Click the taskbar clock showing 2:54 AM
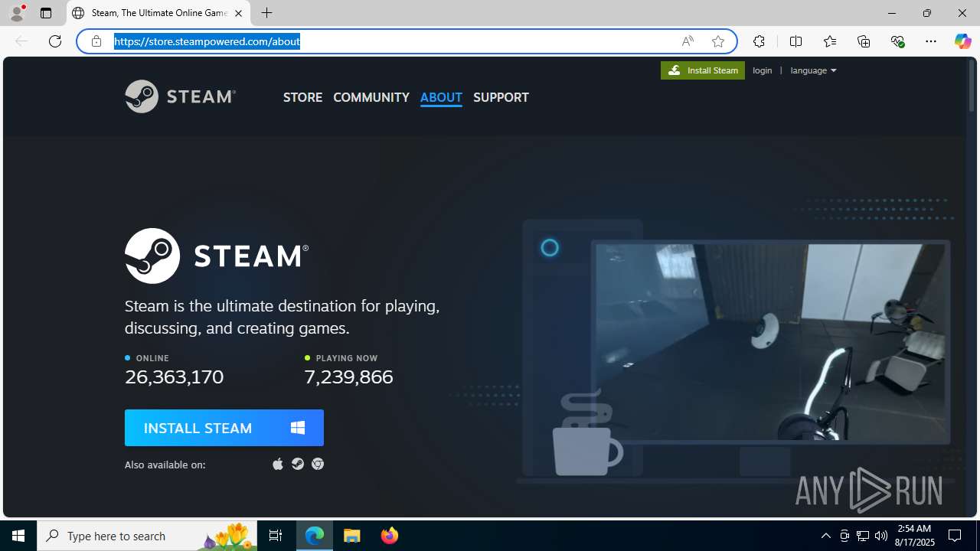Image resolution: width=980 pixels, height=551 pixels. (x=914, y=535)
